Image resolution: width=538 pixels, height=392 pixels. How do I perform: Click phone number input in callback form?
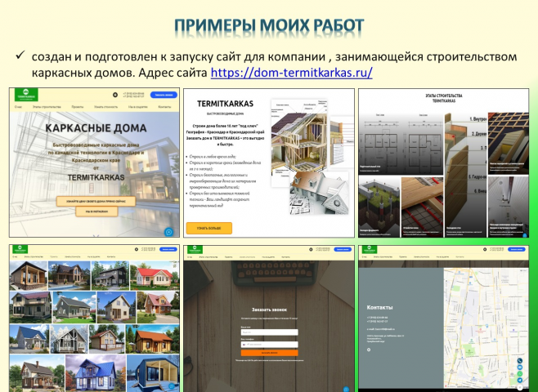tap(269, 345)
